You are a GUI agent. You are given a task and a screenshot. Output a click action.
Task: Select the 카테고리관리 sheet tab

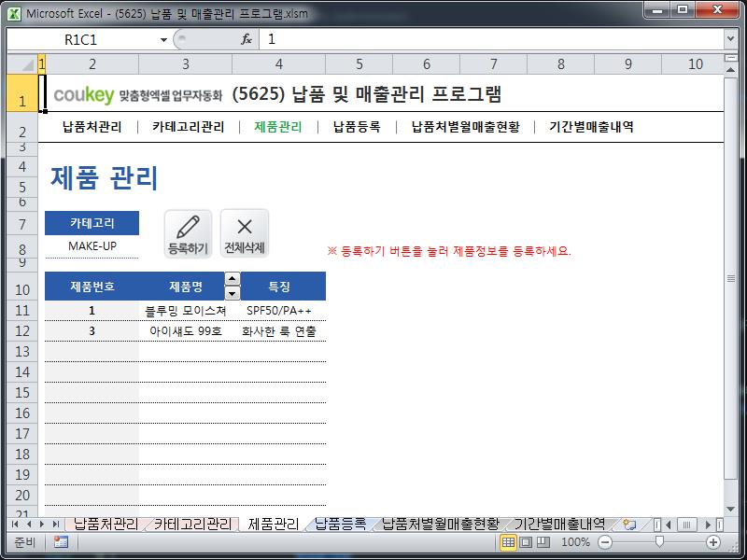click(192, 525)
